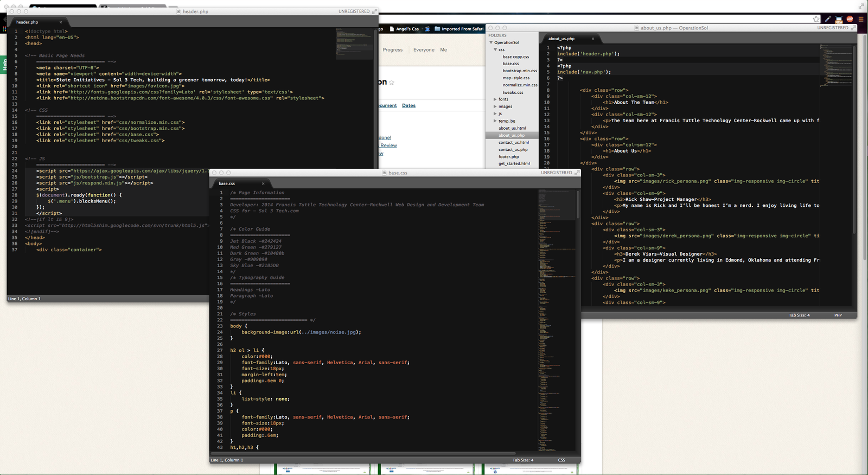Open map-style.css from the sidebar
Screen dimensions: 868x475
coord(516,78)
